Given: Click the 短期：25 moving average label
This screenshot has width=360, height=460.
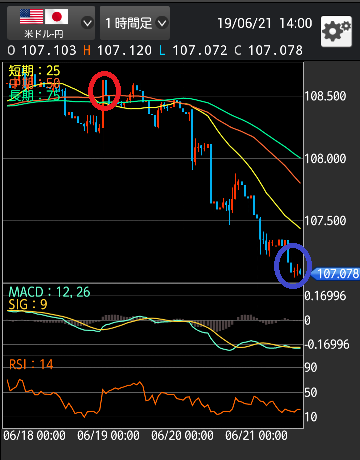Looking at the screenshot, I should coord(34,70).
